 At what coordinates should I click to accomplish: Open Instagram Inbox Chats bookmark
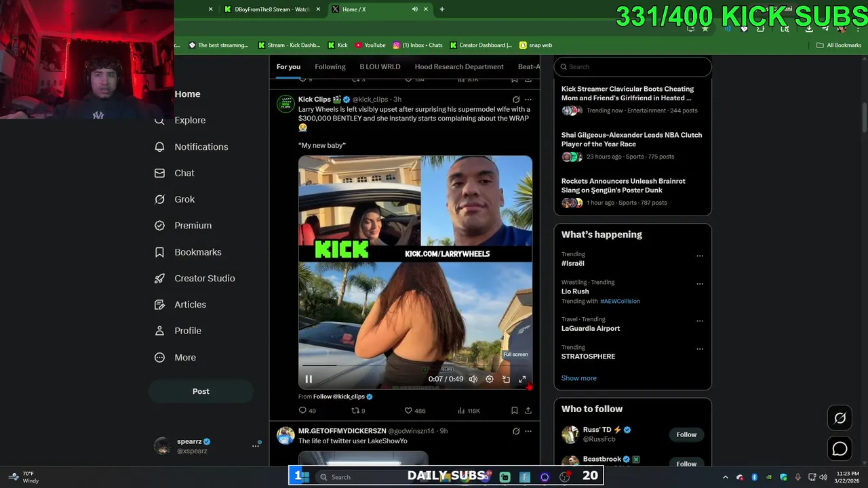(418, 45)
